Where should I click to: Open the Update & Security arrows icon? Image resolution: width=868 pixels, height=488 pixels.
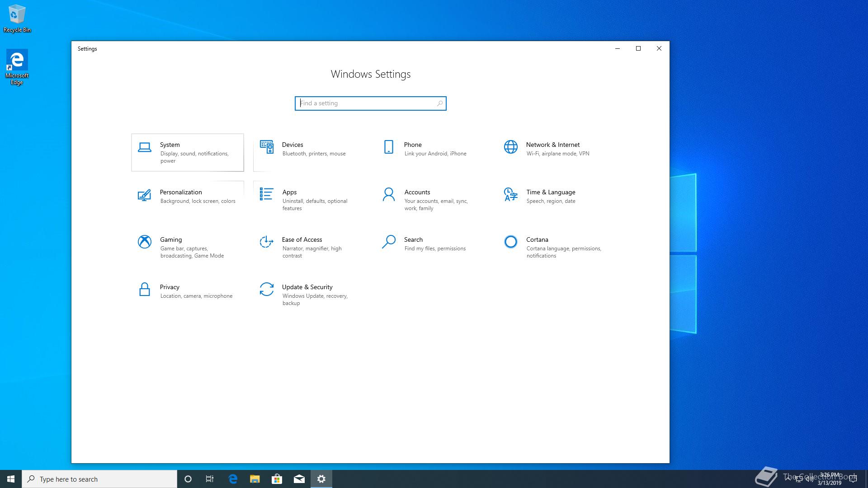click(267, 289)
